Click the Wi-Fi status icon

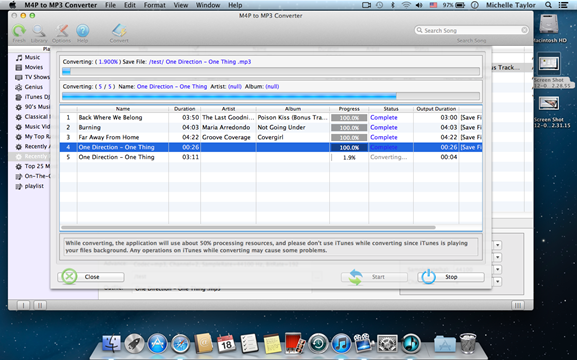click(x=406, y=5)
